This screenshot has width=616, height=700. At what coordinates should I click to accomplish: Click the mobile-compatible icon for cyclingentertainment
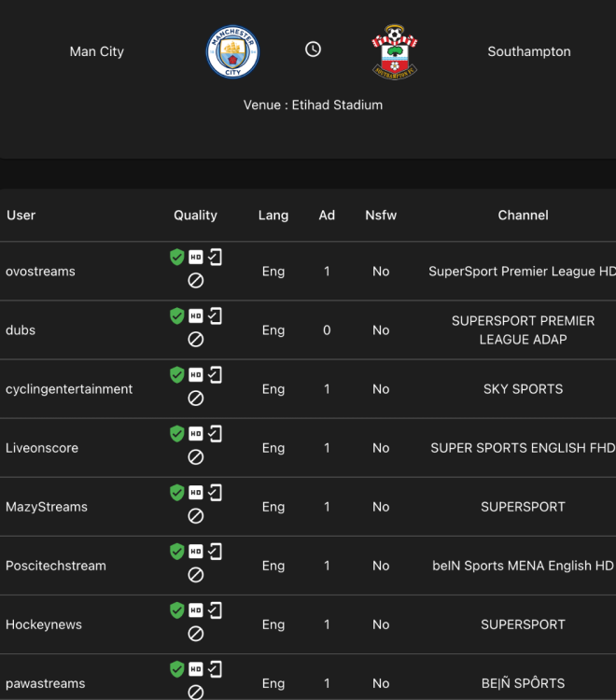tap(216, 374)
